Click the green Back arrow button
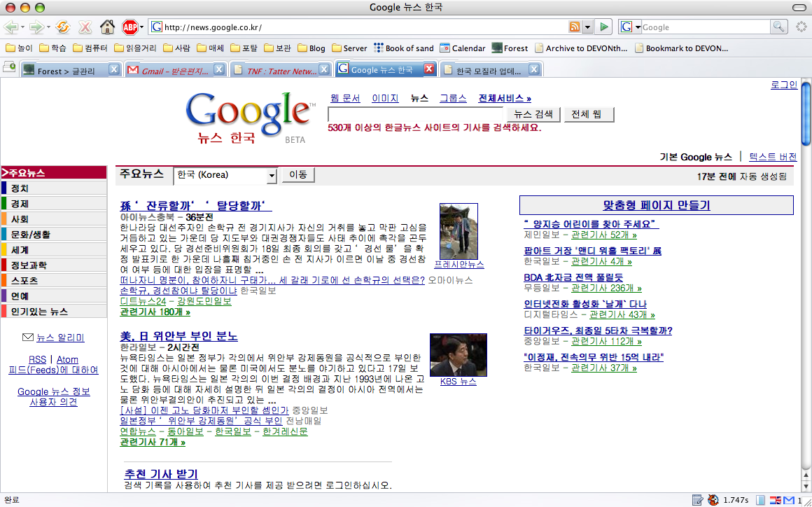 click(x=11, y=27)
